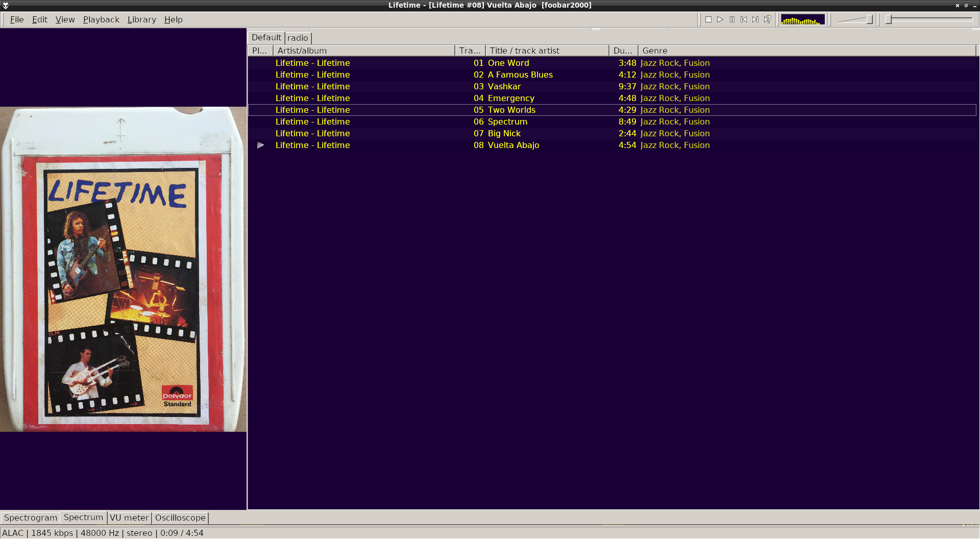Select track 03 Vashkar
980x539 pixels.
click(612, 86)
